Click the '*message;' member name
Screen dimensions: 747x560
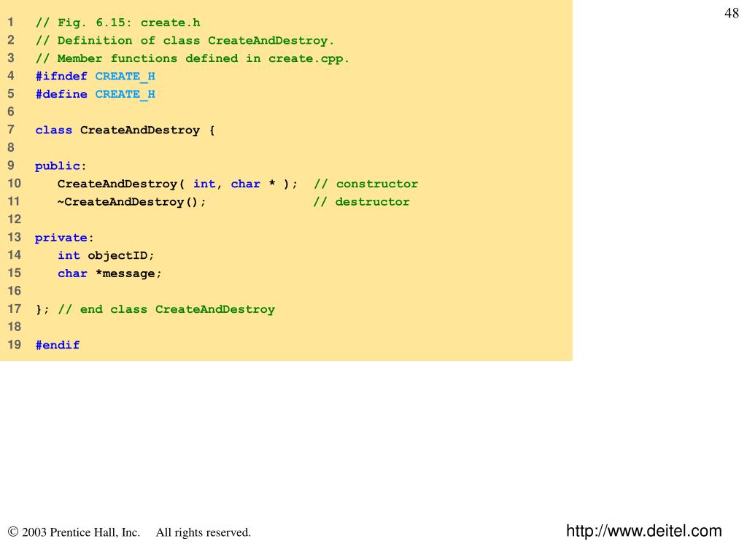point(128,274)
